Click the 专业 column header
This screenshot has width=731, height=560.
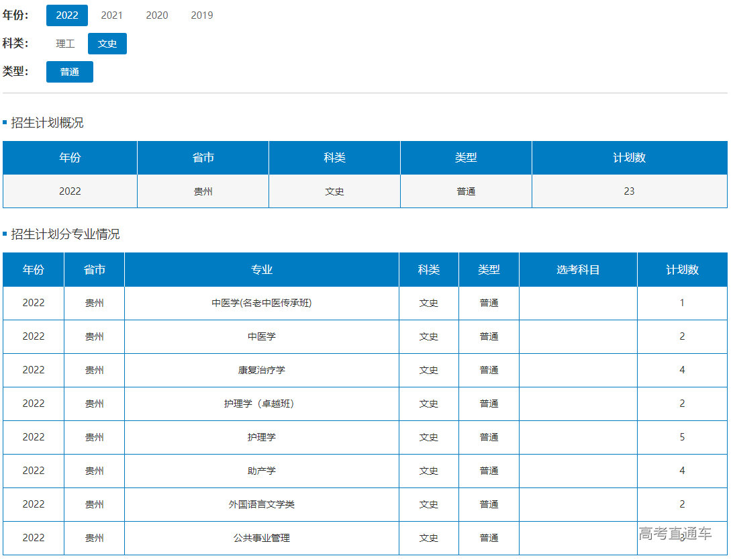tap(262, 270)
